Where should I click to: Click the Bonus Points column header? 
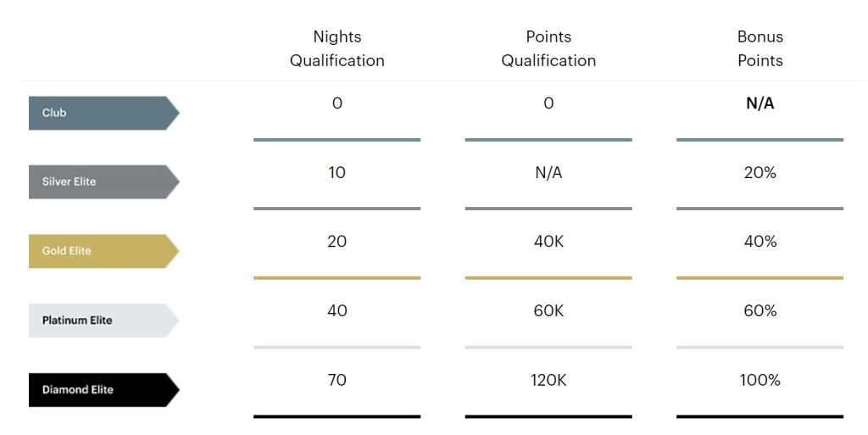(x=760, y=48)
